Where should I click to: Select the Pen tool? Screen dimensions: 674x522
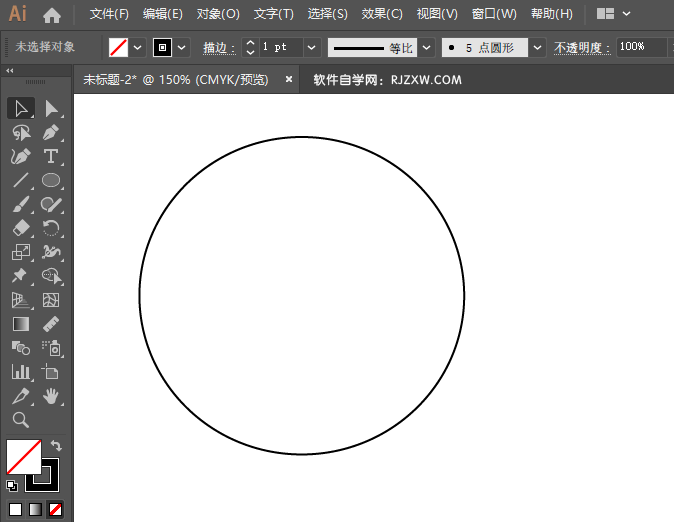pos(52,132)
